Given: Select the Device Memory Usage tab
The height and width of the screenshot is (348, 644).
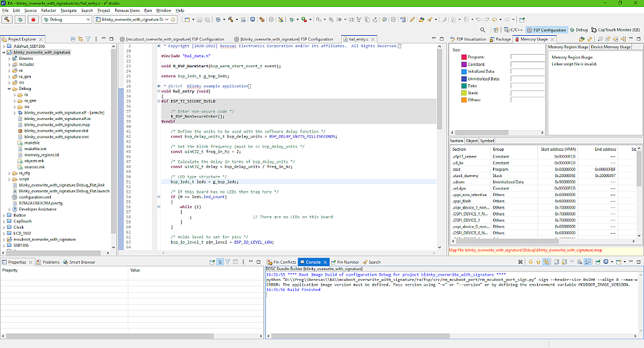Looking at the screenshot, I should click(x=611, y=47).
